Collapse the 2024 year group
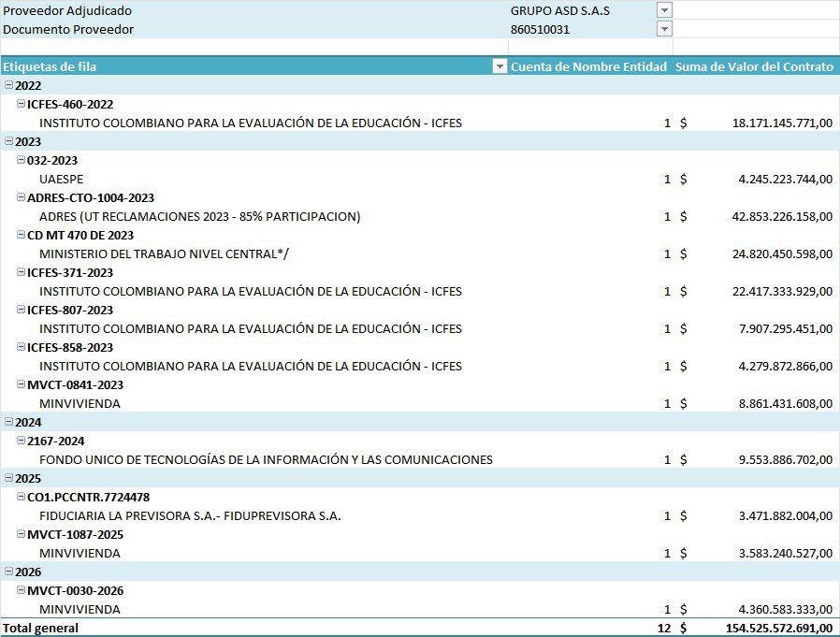Viewport: 840px width, 637px height. click(8, 422)
